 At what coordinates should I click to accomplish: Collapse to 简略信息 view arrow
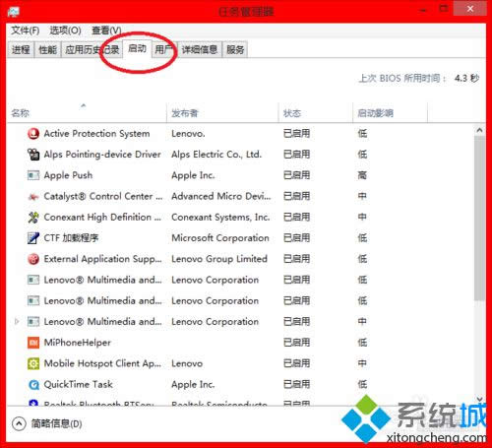pyautogui.click(x=19, y=423)
